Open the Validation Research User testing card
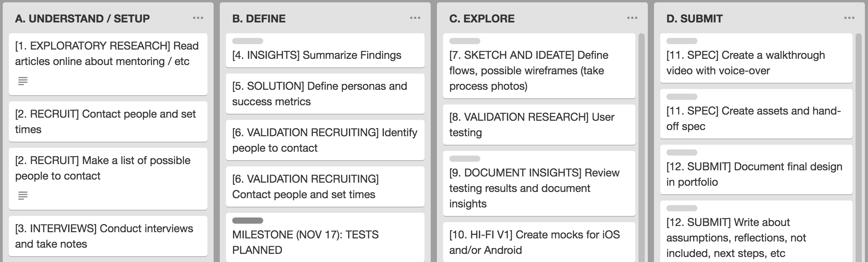 pyautogui.click(x=539, y=125)
